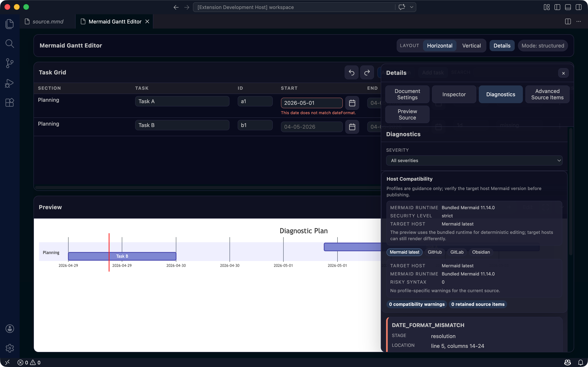Image resolution: width=588 pixels, height=367 pixels.
Task: Select GitHub host profile chip
Action: 435,252
